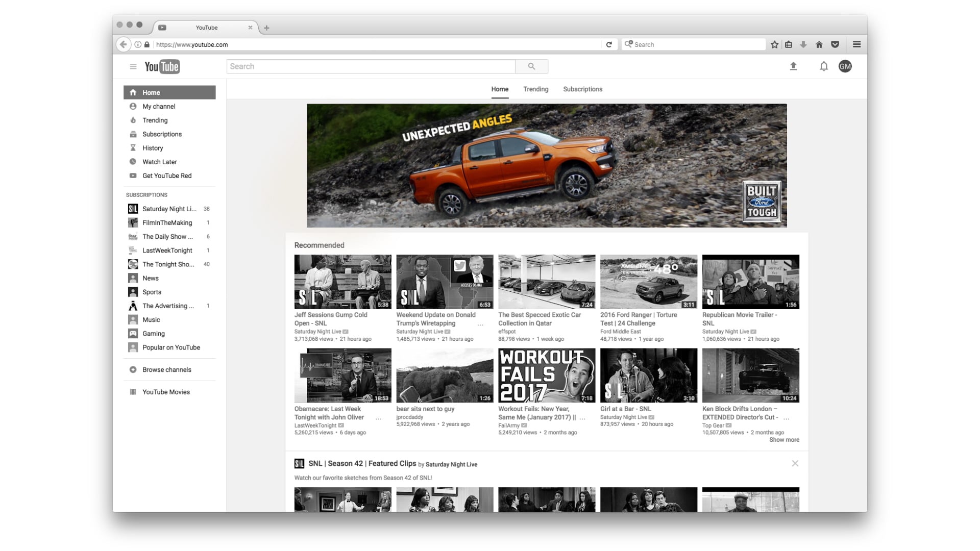Image resolution: width=980 pixels, height=551 pixels.
Task: Switch to the Trending tab
Action: click(x=535, y=89)
